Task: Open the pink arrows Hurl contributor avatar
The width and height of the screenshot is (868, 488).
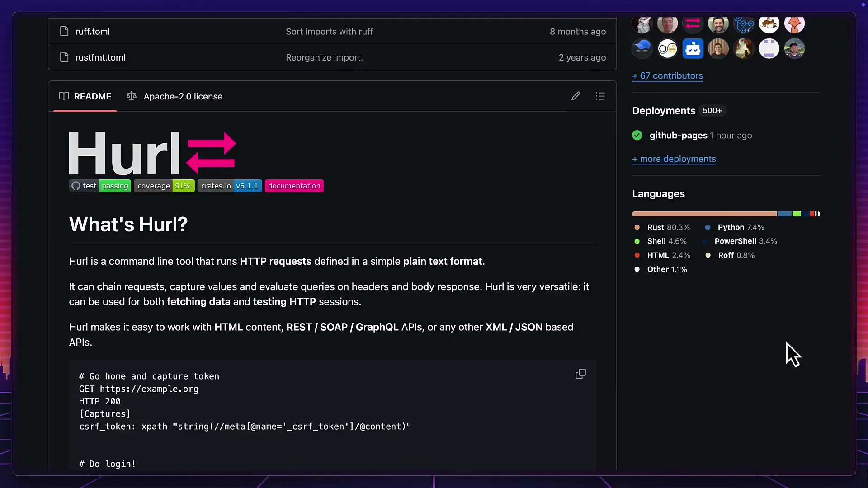Action: point(693,23)
